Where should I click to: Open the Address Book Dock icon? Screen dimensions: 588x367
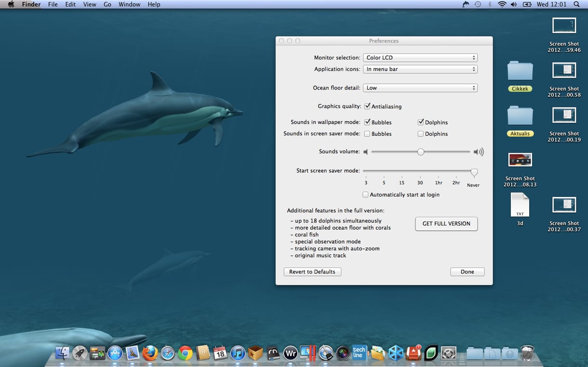tap(203, 354)
